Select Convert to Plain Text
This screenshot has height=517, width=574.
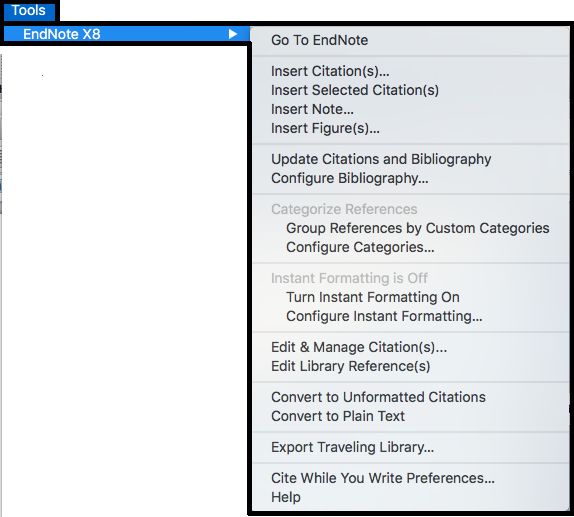410,416
